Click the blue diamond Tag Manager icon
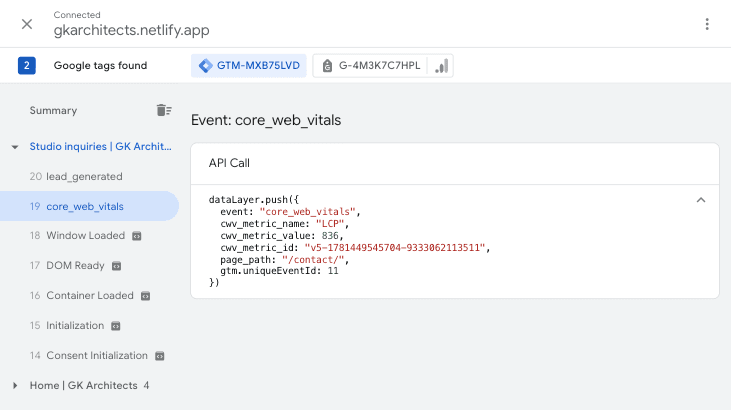Viewport: 731px width, 410px height. click(205, 66)
